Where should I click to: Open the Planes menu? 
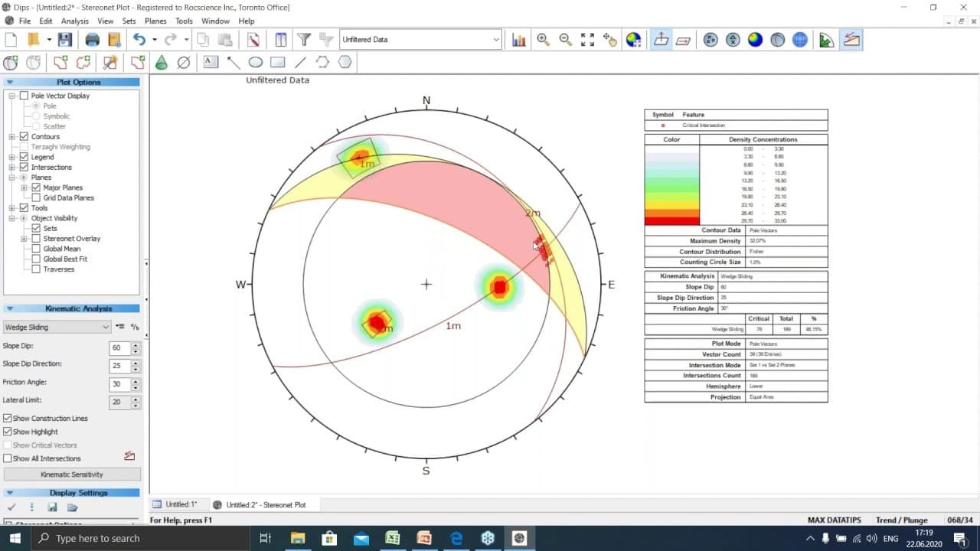[x=155, y=21]
